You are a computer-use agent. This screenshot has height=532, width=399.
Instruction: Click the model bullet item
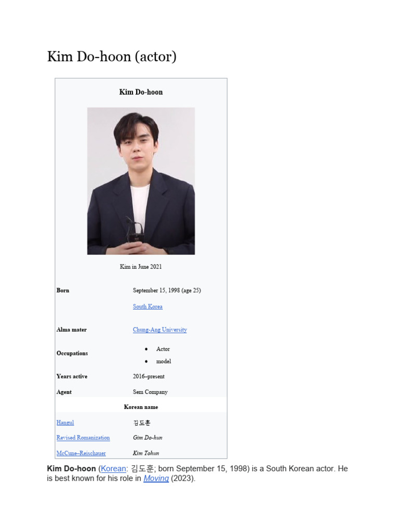pos(164,362)
